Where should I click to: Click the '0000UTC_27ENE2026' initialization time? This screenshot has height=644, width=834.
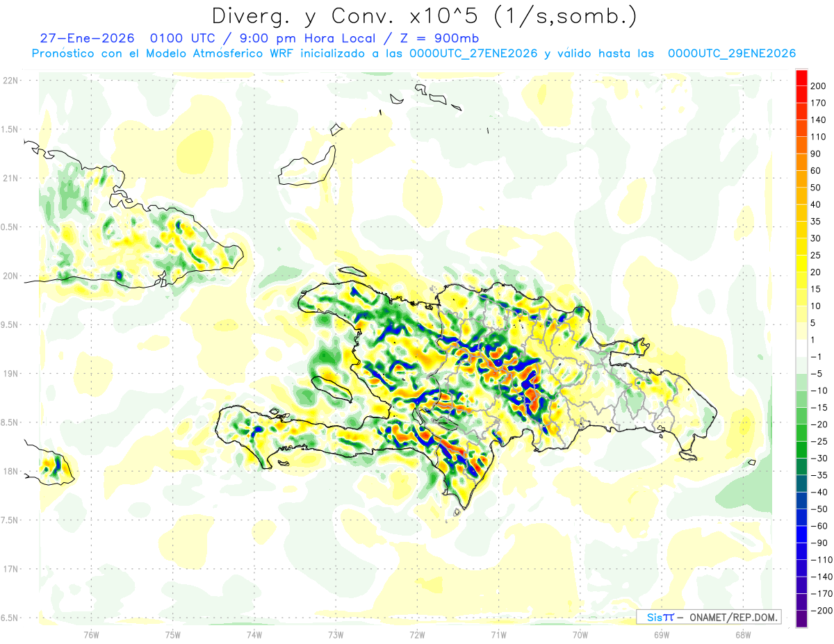pyautogui.click(x=473, y=53)
